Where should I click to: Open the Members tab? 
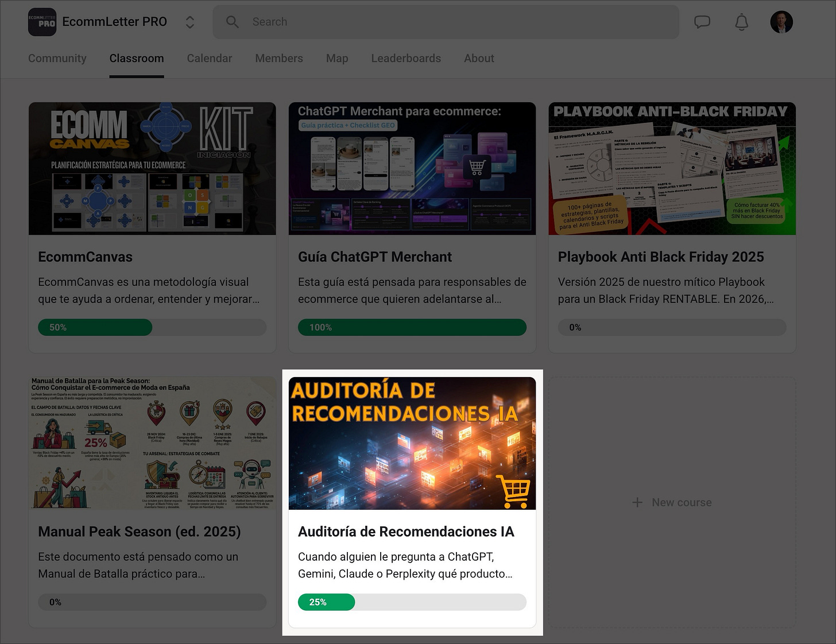(279, 58)
